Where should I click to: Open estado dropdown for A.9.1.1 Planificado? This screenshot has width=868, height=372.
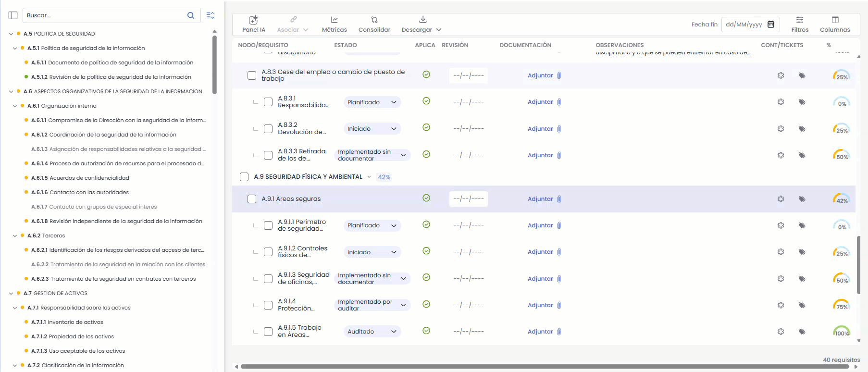[372, 225]
